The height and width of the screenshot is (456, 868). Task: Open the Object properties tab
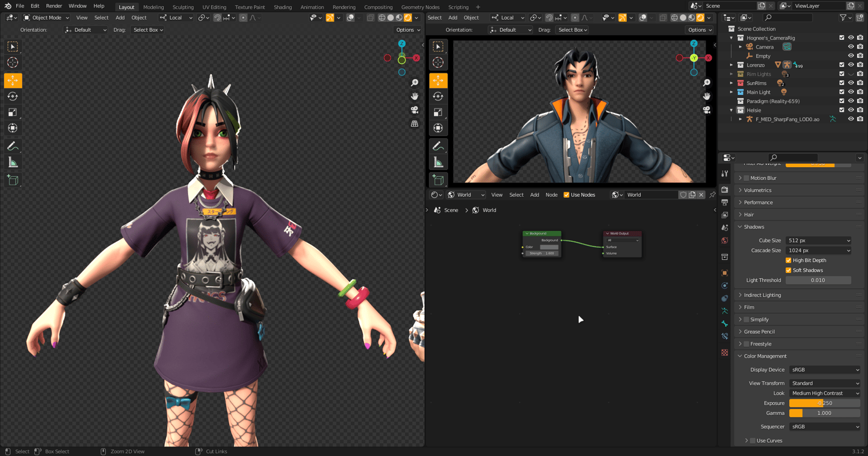coord(725,273)
